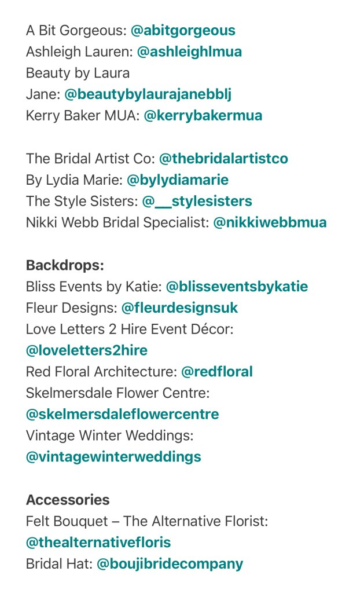Open the @loveletters2hire link
Image resolution: width=364 pixels, height=593 pixels.
coord(87,350)
